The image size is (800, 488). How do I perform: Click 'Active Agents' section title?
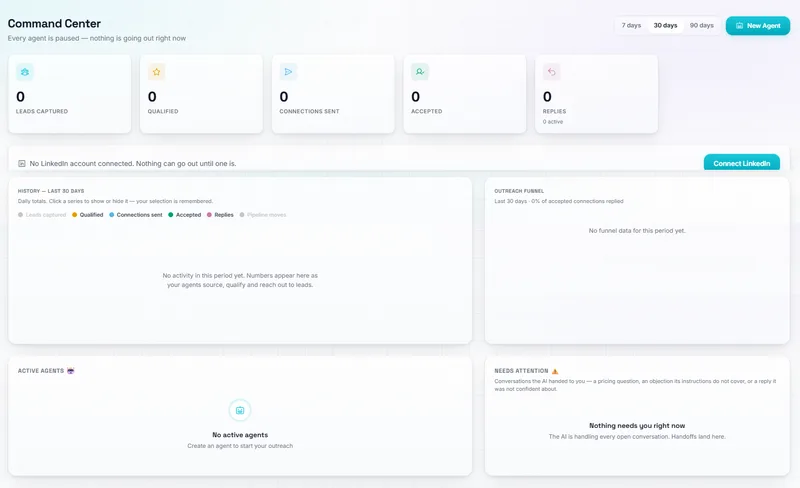click(41, 371)
